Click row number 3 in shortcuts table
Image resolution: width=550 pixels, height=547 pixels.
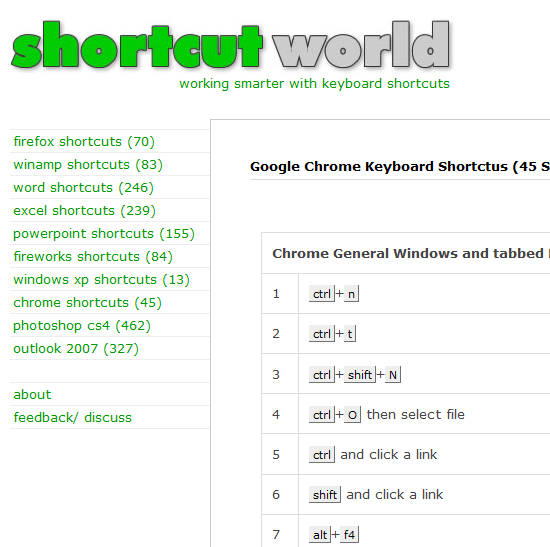276,375
